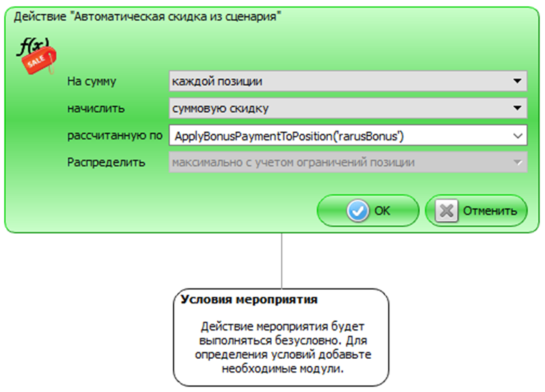
Task: Click the Отменить cancel button
Action: coord(476,211)
